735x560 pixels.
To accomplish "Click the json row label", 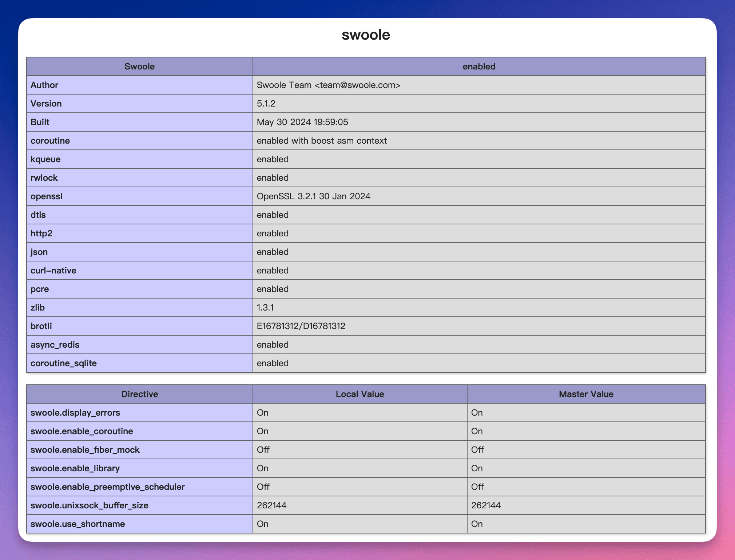I will click(39, 252).
